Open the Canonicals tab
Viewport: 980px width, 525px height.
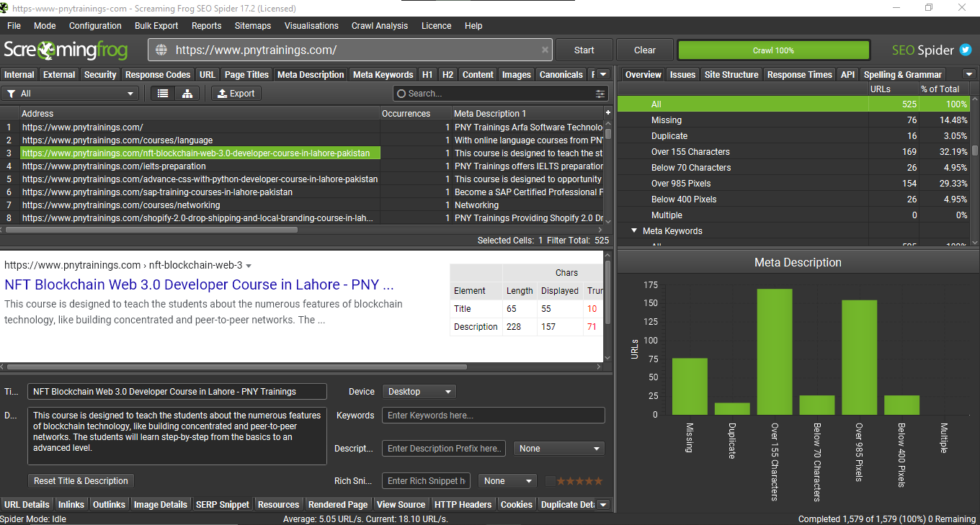click(x=561, y=74)
